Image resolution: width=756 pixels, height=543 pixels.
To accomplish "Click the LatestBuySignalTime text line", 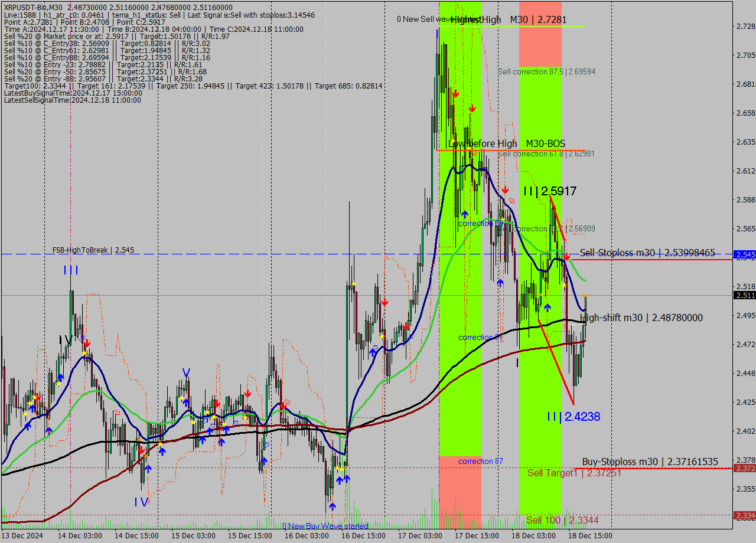I will tap(72, 93).
